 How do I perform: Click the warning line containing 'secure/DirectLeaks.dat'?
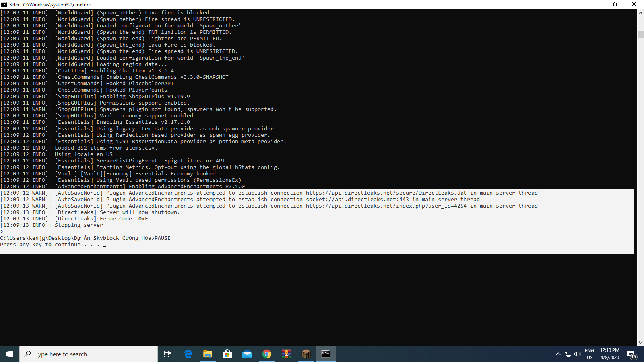[x=269, y=193]
